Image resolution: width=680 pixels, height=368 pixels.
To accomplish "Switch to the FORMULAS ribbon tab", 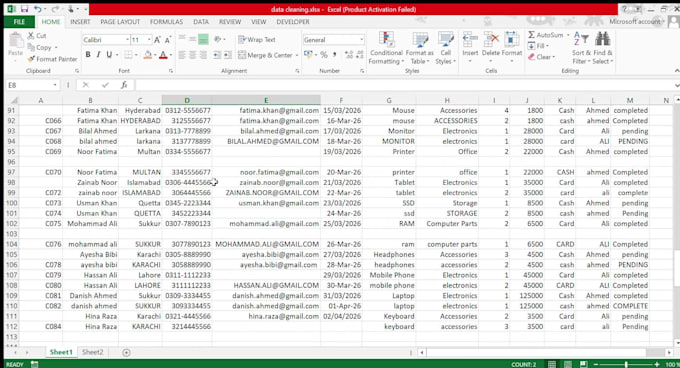I will tap(167, 22).
